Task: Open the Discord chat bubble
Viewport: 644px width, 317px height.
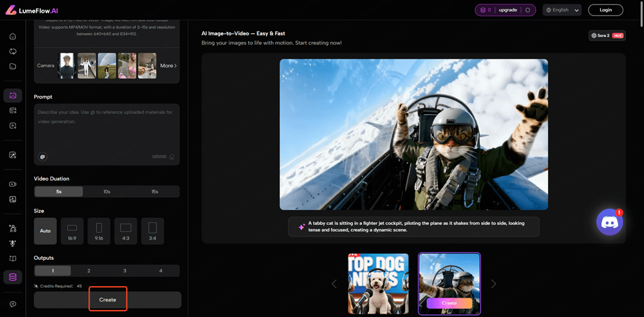Action: point(609,222)
